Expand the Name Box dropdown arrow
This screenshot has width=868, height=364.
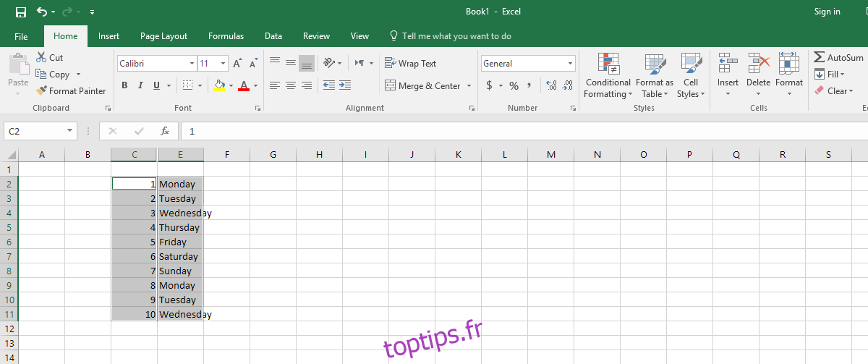click(70, 131)
